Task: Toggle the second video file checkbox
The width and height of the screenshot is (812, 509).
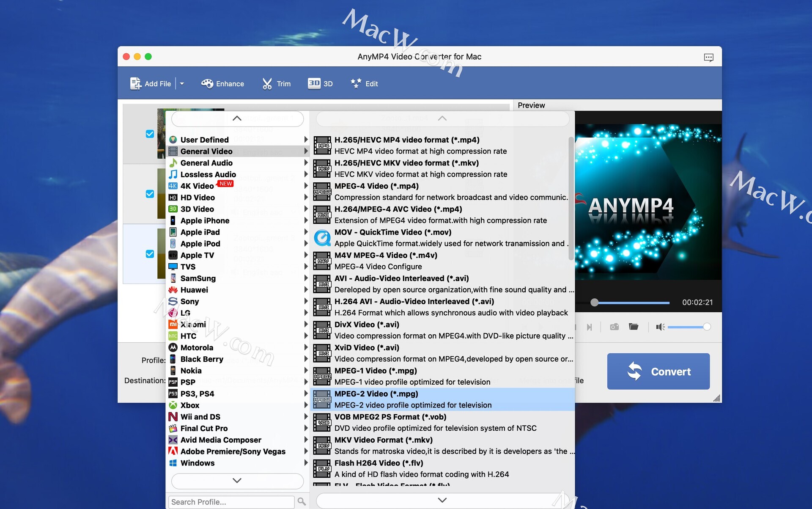Action: click(150, 194)
